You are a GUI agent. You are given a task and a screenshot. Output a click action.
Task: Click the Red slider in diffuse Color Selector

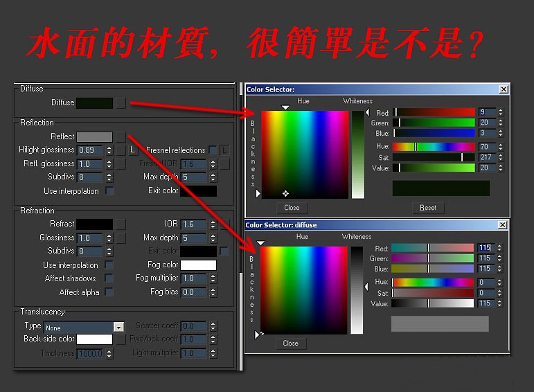coord(432,247)
